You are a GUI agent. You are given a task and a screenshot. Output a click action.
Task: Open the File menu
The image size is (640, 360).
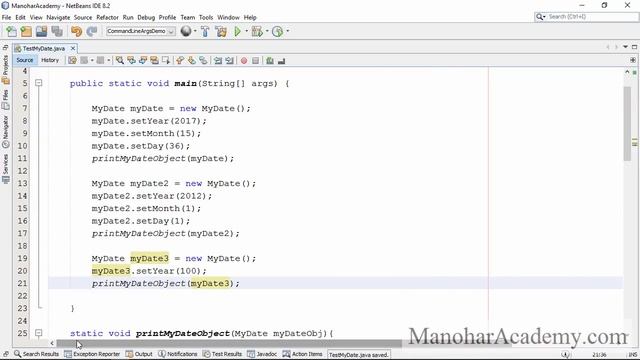tap(7, 18)
